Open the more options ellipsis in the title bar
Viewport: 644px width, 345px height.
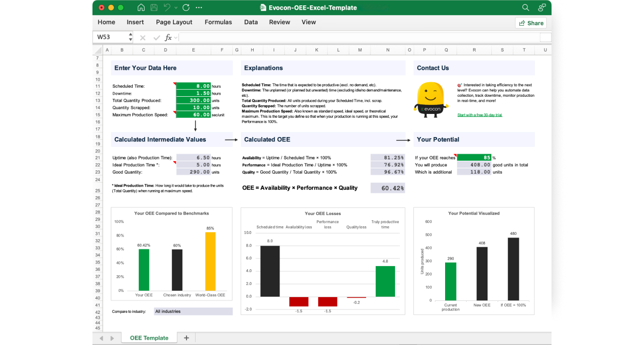pyautogui.click(x=199, y=8)
